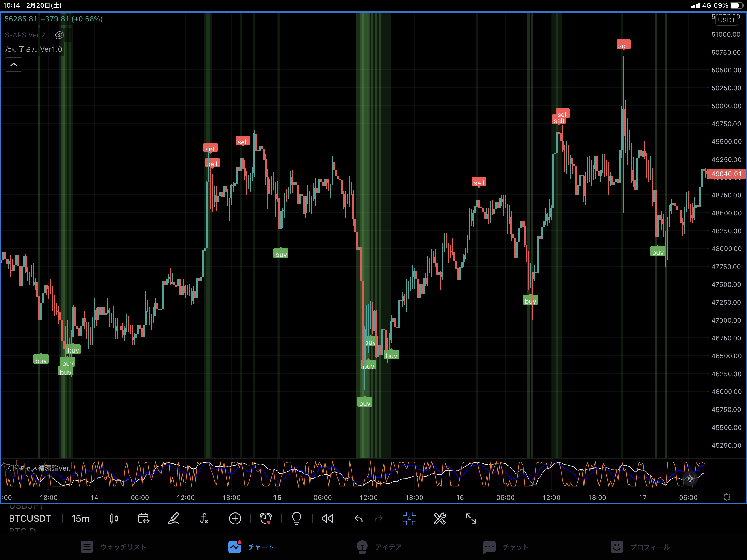Screen dimensions: 747x560
Task: Open chart settings gear on axis
Action: pos(726,497)
